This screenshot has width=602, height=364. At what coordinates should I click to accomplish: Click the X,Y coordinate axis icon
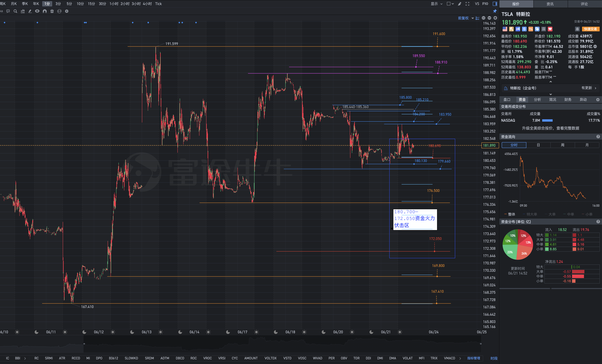click(x=477, y=18)
